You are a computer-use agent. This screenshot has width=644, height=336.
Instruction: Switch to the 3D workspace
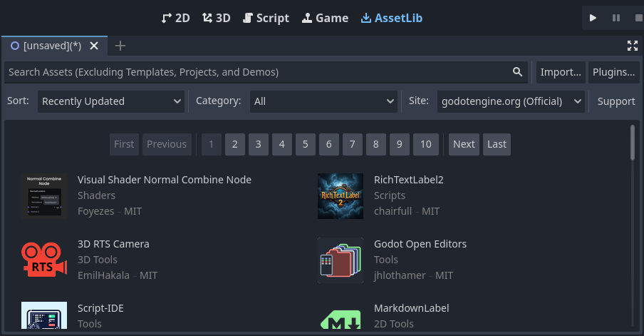coord(216,18)
